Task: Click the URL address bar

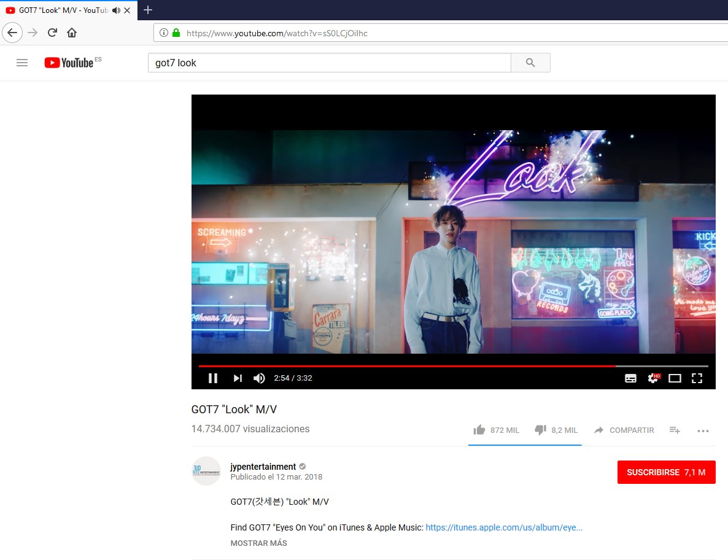Action: (x=441, y=33)
